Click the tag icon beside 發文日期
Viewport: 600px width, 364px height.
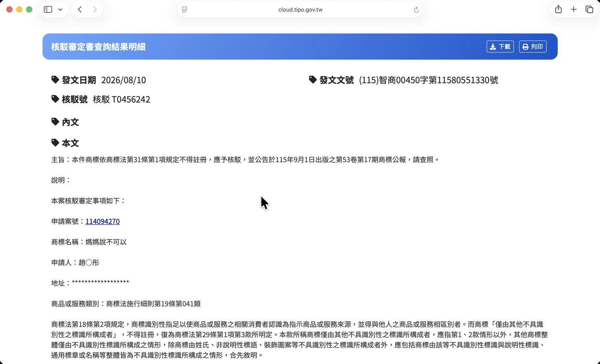(55, 80)
